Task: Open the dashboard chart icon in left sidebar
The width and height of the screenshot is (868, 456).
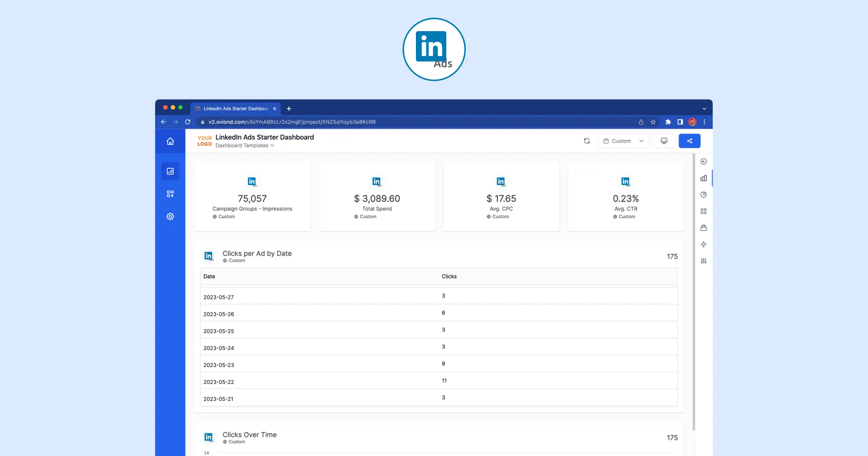Action: click(170, 171)
